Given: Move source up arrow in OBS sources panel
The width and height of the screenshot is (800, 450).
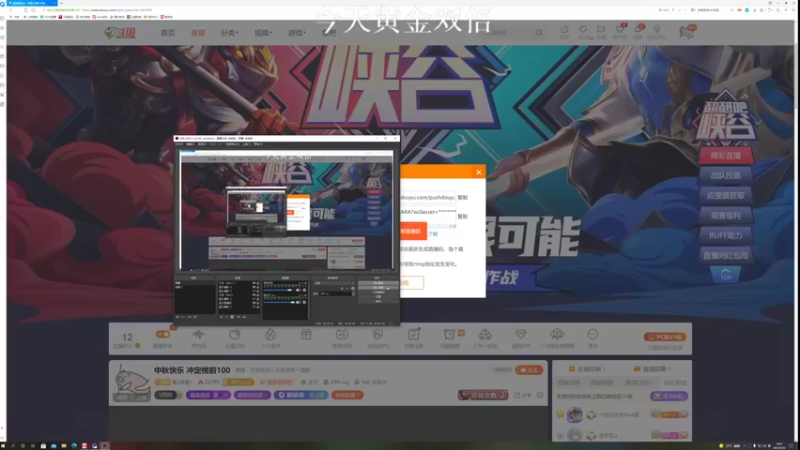Looking at the screenshot, I should (238, 317).
